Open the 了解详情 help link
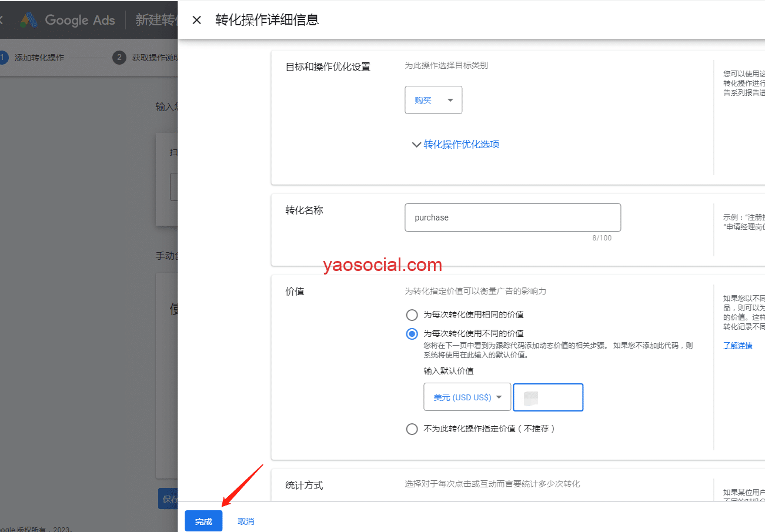Screen dimensions: 765x532 [x=737, y=346]
